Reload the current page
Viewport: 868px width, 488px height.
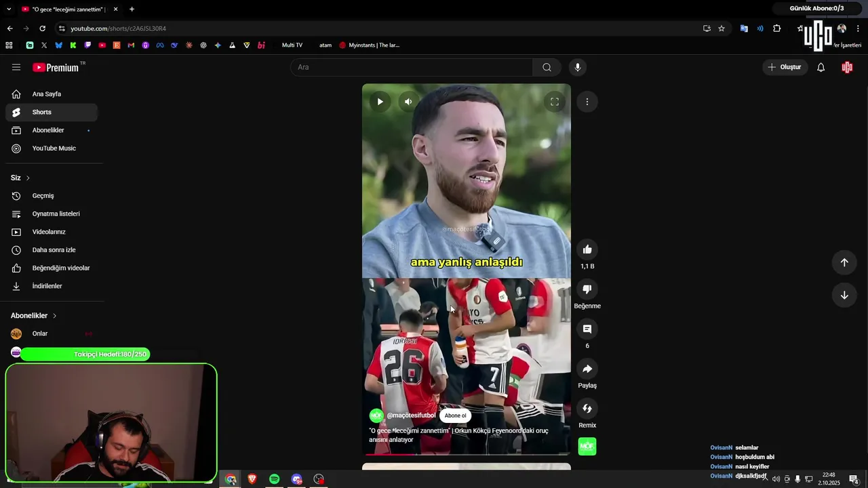(42, 28)
